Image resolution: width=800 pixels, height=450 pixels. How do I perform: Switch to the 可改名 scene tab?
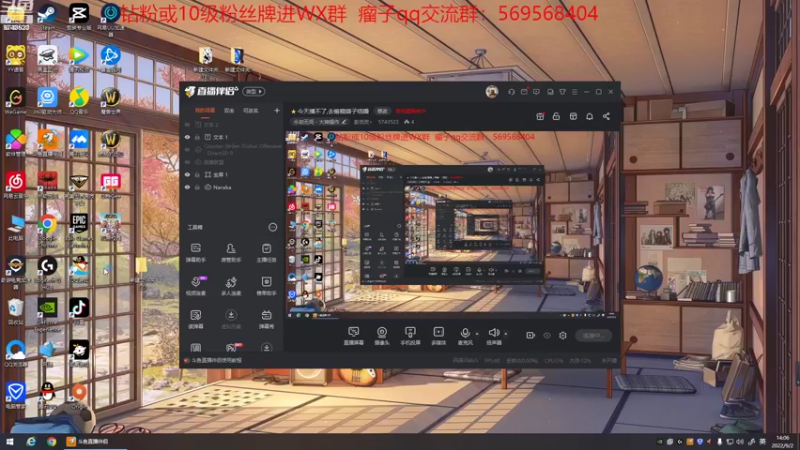(251, 111)
